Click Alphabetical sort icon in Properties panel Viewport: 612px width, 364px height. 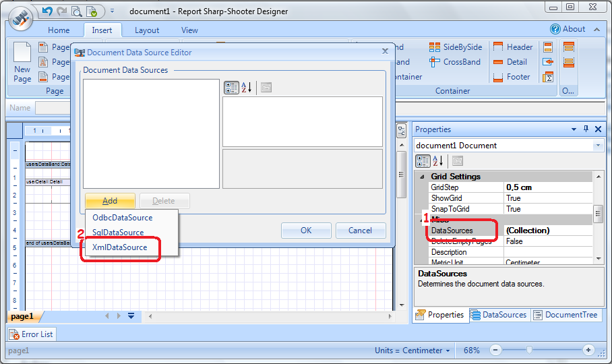click(x=438, y=160)
